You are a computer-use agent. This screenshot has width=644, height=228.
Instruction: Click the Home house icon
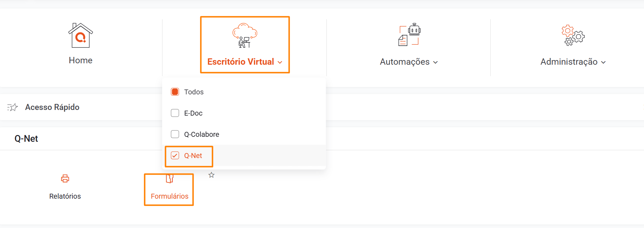pos(81,35)
